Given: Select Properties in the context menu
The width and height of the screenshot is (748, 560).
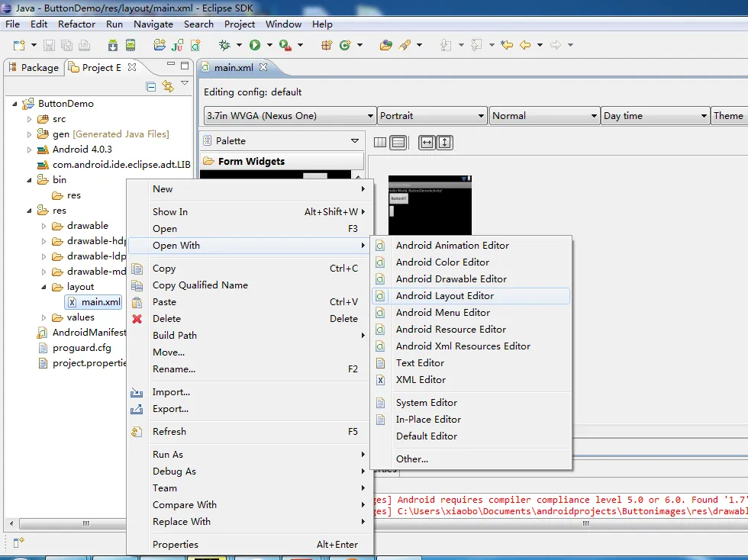Looking at the screenshot, I should [x=176, y=545].
